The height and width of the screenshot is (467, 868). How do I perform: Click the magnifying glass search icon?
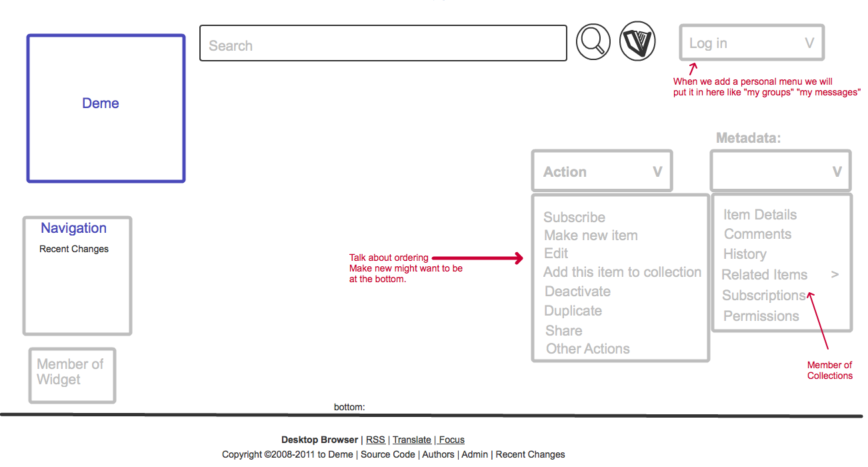[593, 41]
